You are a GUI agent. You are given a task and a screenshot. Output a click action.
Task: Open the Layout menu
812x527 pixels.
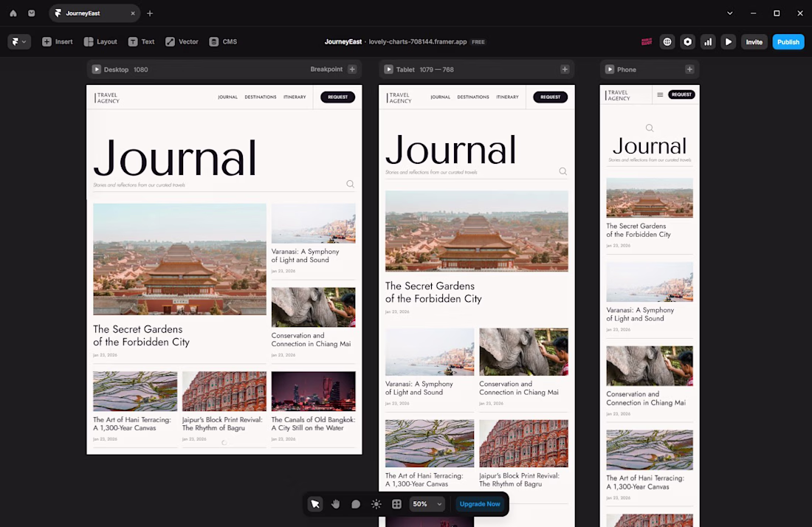coord(100,42)
